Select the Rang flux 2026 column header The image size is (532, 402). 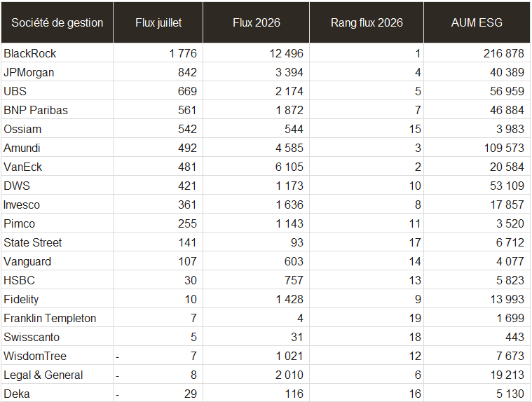(367, 22)
